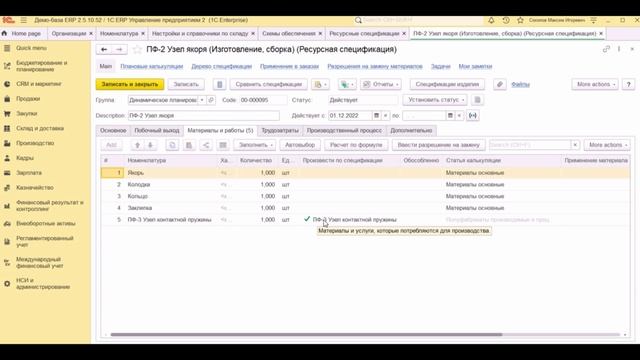Select the ПФ-3 Узел контактной пружины nomenclature cell
The image size is (640, 360).
coord(169,220)
